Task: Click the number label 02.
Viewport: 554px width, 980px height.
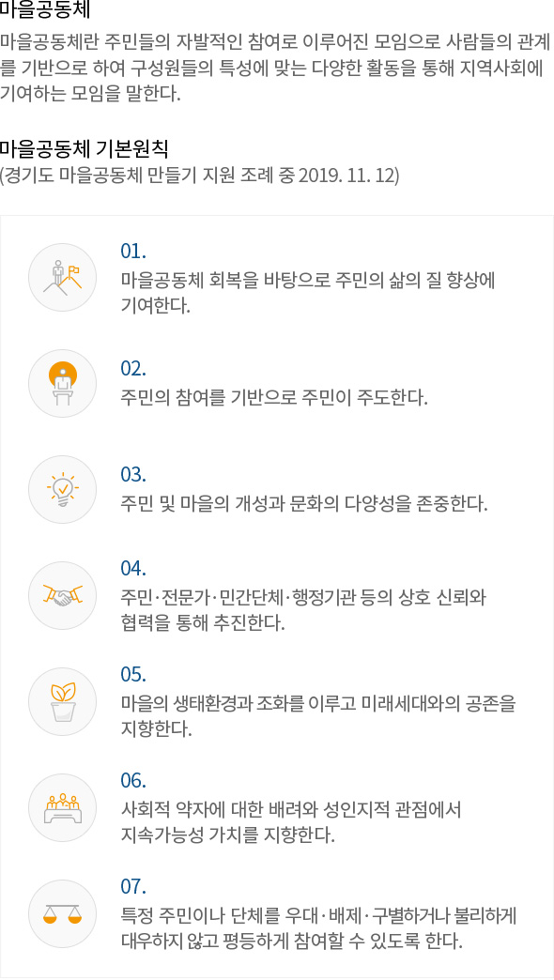Action: (133, 369)
